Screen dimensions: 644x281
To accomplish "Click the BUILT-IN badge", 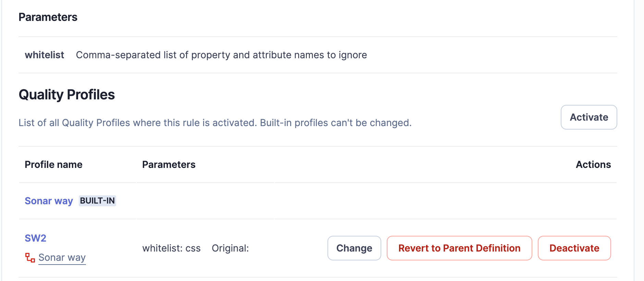I will pyautogui.click(x=97, y=201).
